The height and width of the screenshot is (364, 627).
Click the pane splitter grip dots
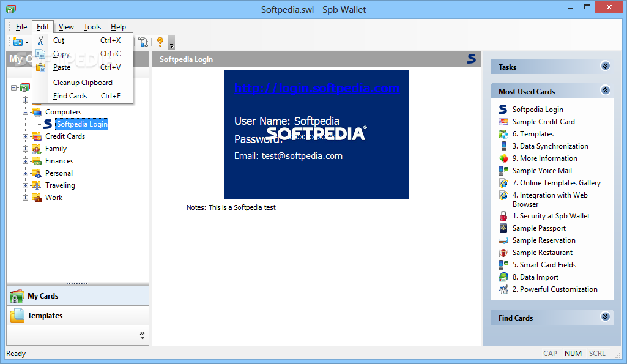(77, 283)
